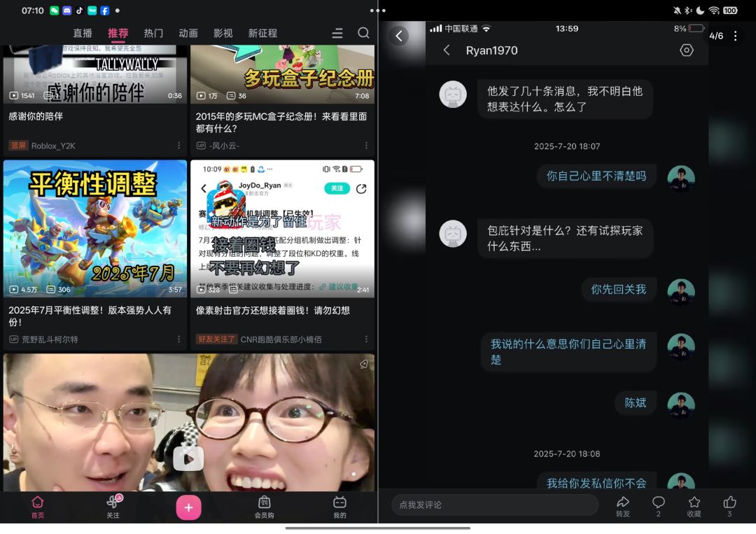
Task: Open the 关注 following tab
Action: 113,507
